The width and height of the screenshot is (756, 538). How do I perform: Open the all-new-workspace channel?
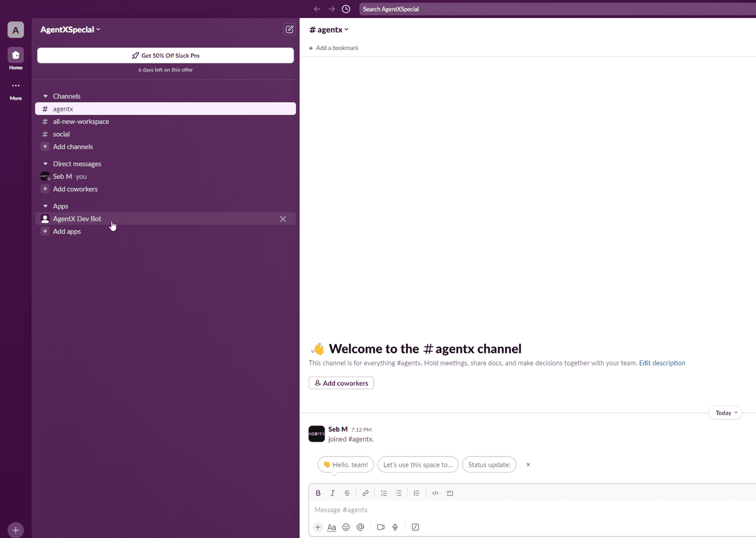166,122
